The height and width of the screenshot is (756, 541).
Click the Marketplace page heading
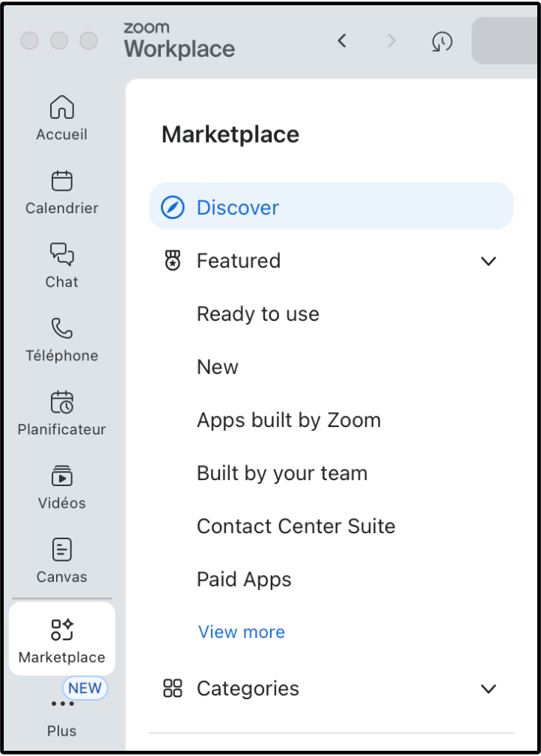click(x=230, y=135)
